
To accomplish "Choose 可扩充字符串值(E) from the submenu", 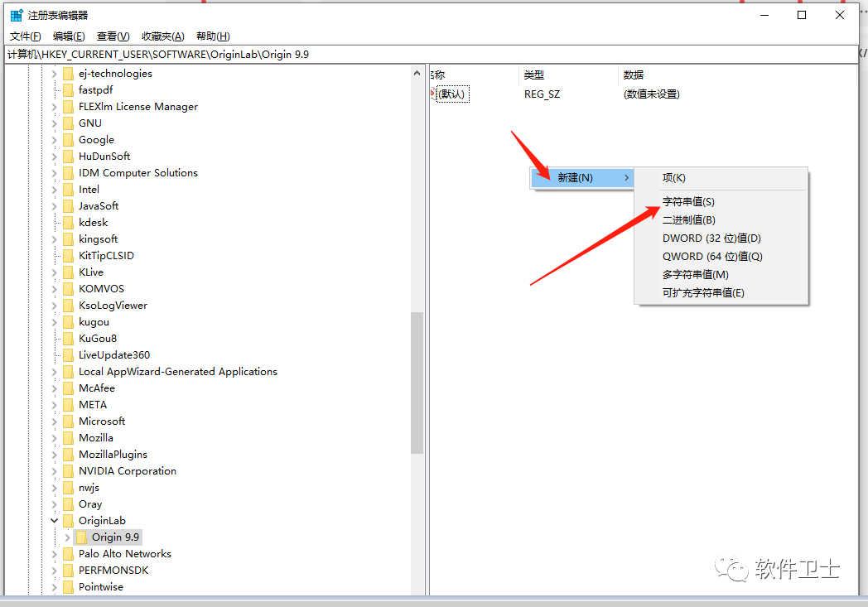I will click(x=703, y=292).
